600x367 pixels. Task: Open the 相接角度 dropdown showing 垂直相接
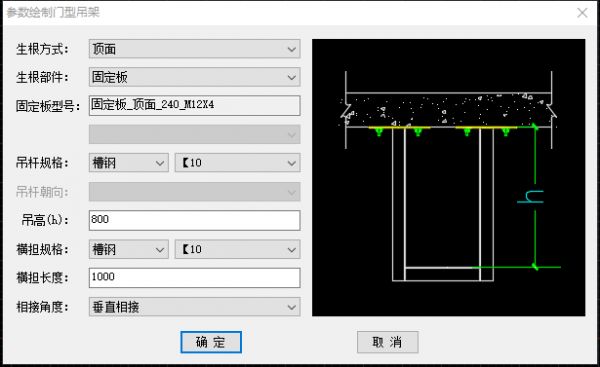(194, 307)
